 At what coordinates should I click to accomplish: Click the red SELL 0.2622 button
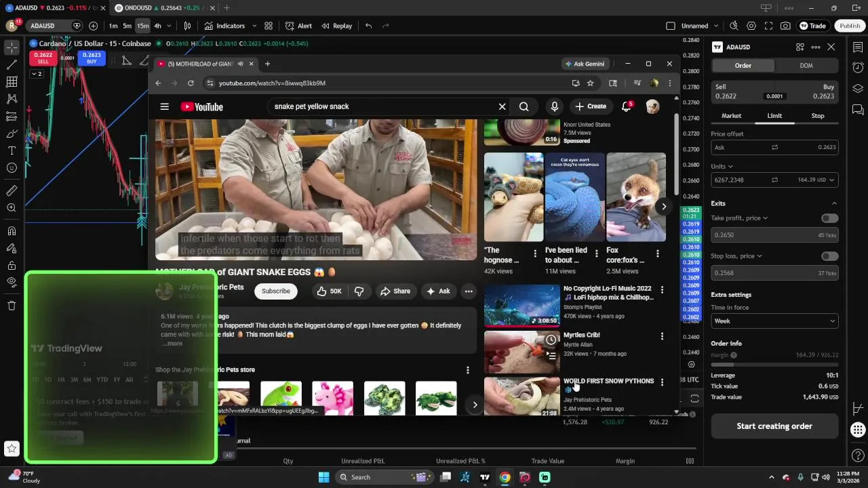[43, 58]
